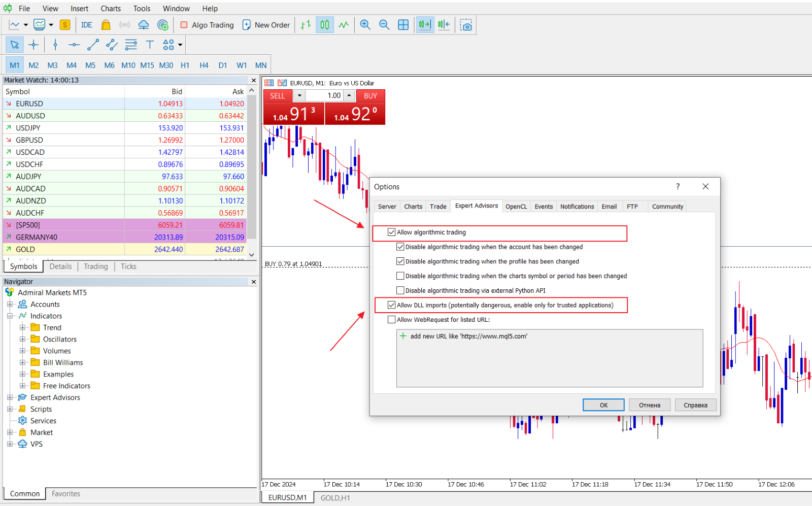Expand the Oscillators folder
Viewport: 812px width, 506px height.
point(22,340)
